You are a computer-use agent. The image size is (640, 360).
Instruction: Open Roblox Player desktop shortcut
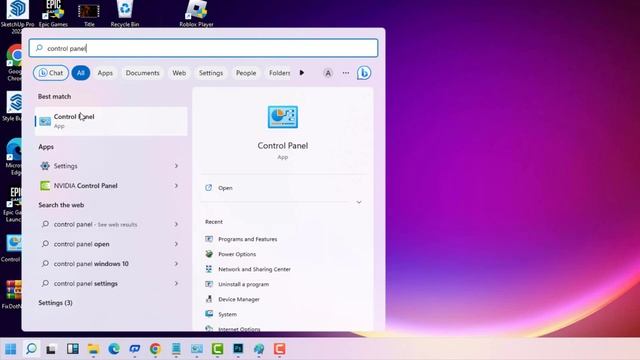(x=196, y=13)
